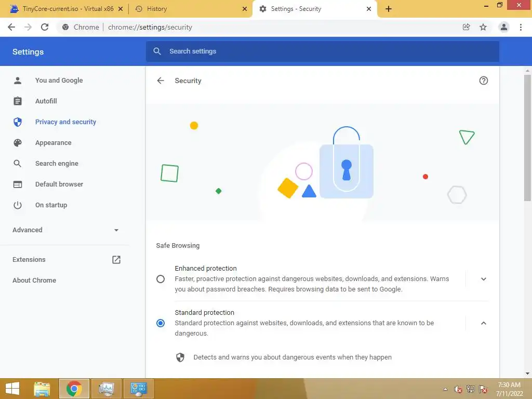
Task: Open You and Google settings
Action: pyautogui.click(x=59, y=81)
